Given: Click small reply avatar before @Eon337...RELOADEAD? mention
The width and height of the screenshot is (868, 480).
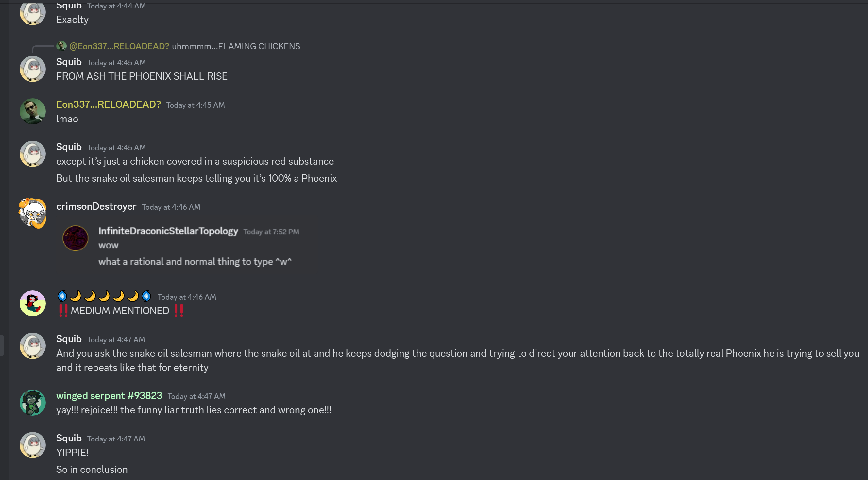Looking at the screenshot, I should [x=61, y=46].
